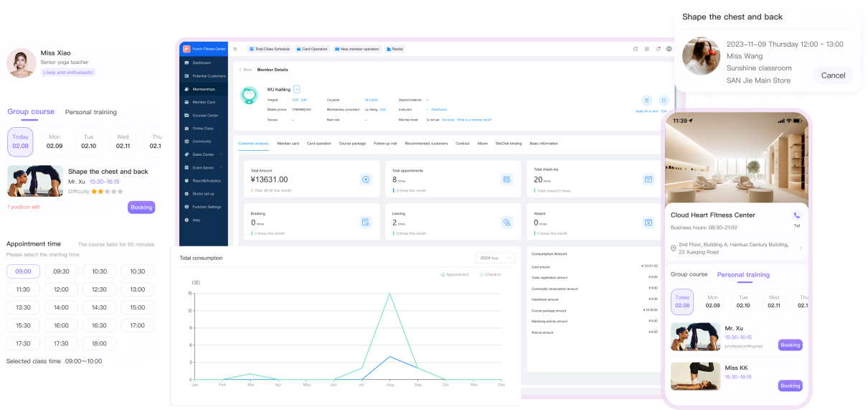Screen dimensions: 868x410
Task: Select the 12:00 appointment time slot
Action: coord(61,289)
